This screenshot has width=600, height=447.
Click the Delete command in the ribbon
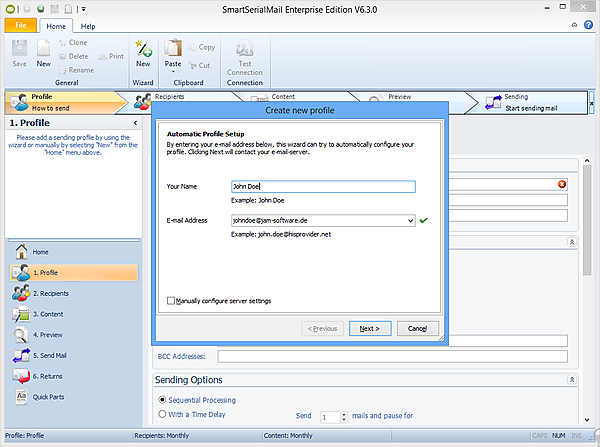(74, 56)
